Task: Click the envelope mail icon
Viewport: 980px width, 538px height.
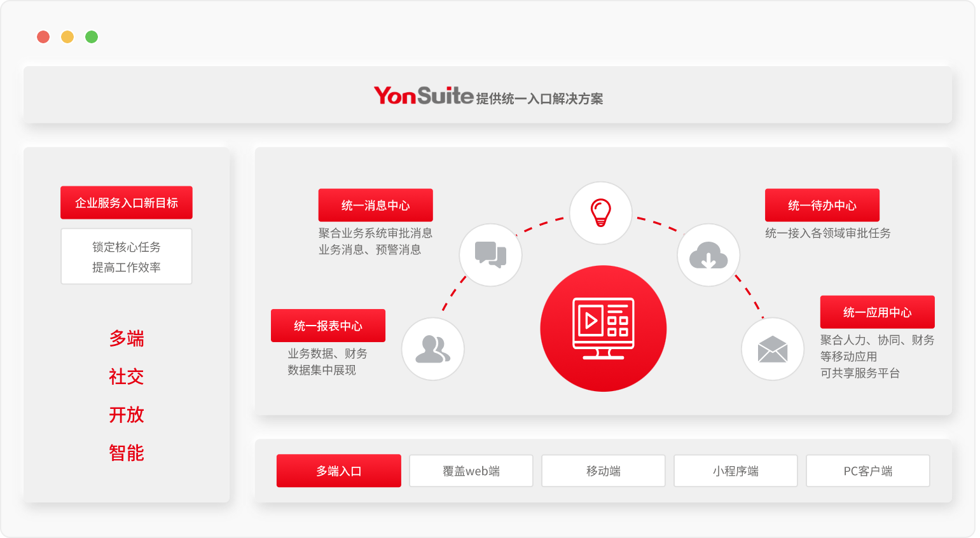Action: click(773, 349)
